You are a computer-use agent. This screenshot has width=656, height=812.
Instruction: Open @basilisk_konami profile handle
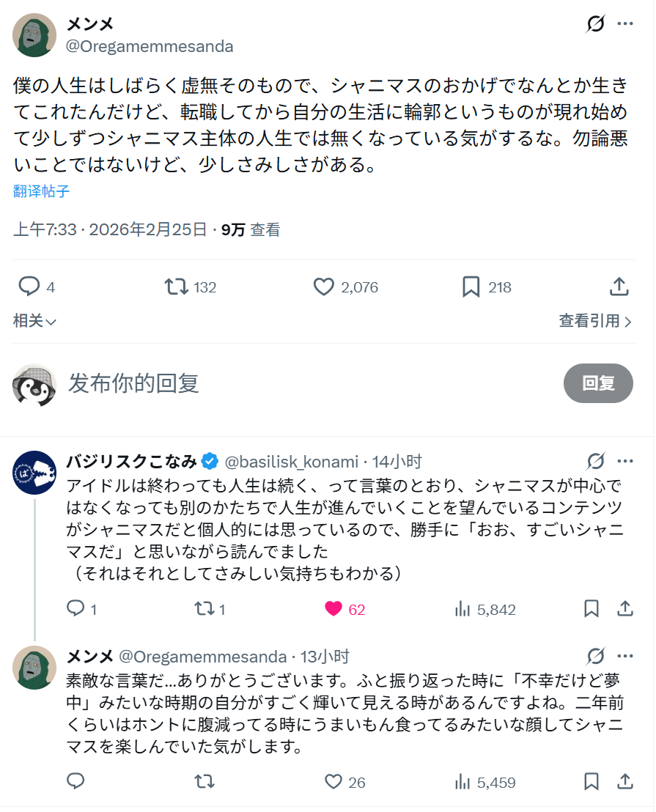[291, 462]
